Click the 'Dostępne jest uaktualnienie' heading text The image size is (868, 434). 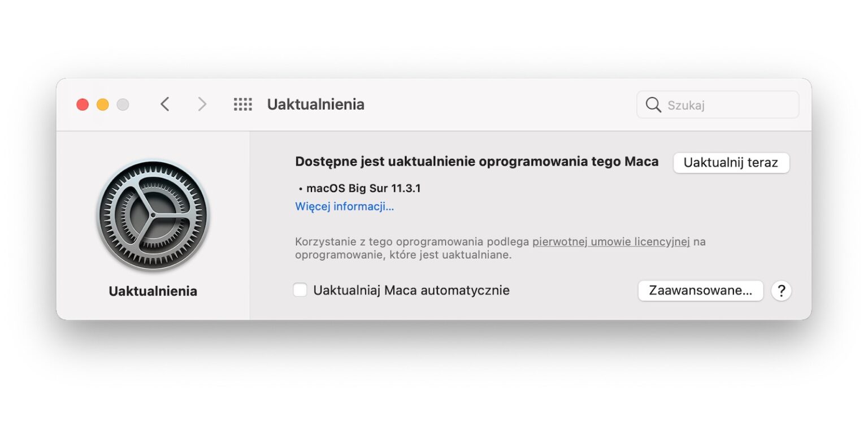[476, 162]
